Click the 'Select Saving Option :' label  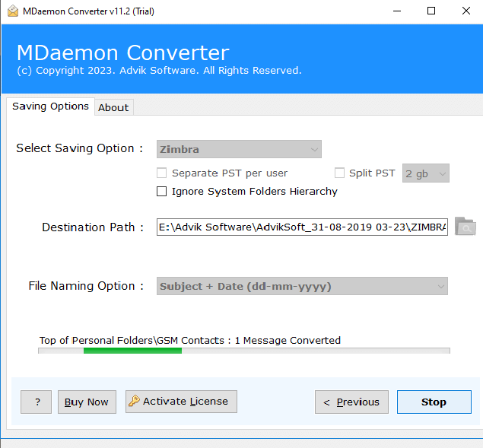[79, 148]
